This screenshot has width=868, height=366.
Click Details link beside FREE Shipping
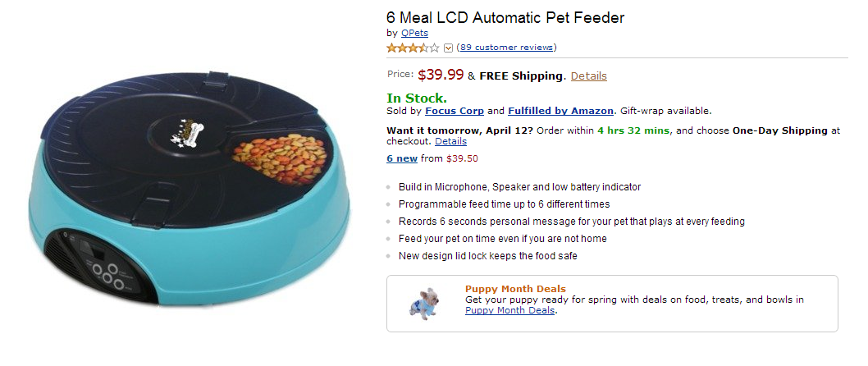(x=588, y=76)
